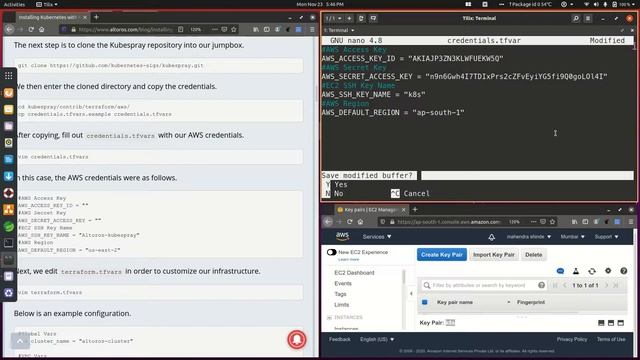Open hamburger menu in Altoros browser window
This screenshot has height=360, width=640.
(x=312, y=29)
